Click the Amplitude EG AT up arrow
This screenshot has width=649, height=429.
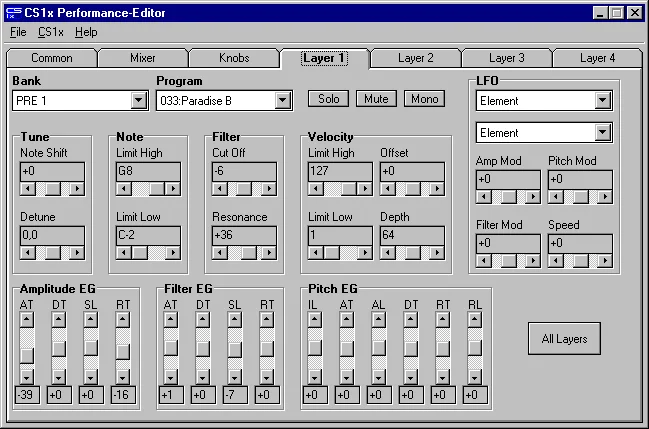pos(27,320)
